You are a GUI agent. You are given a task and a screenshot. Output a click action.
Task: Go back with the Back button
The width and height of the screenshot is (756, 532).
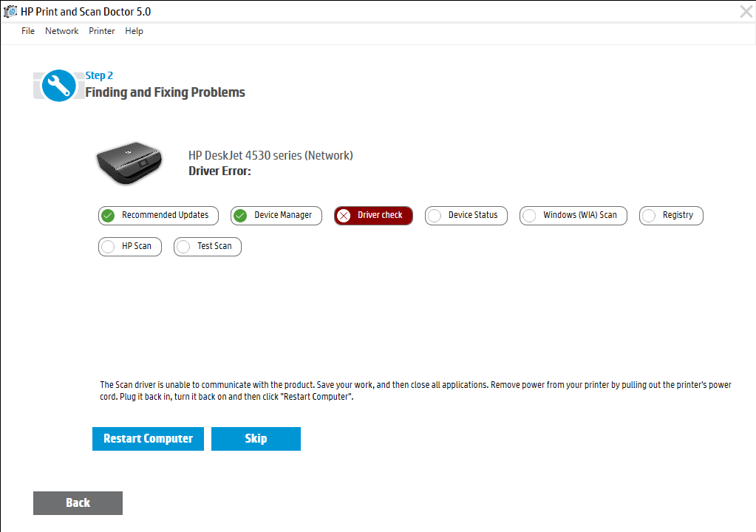pyautogui.click(x=78, y=503)
